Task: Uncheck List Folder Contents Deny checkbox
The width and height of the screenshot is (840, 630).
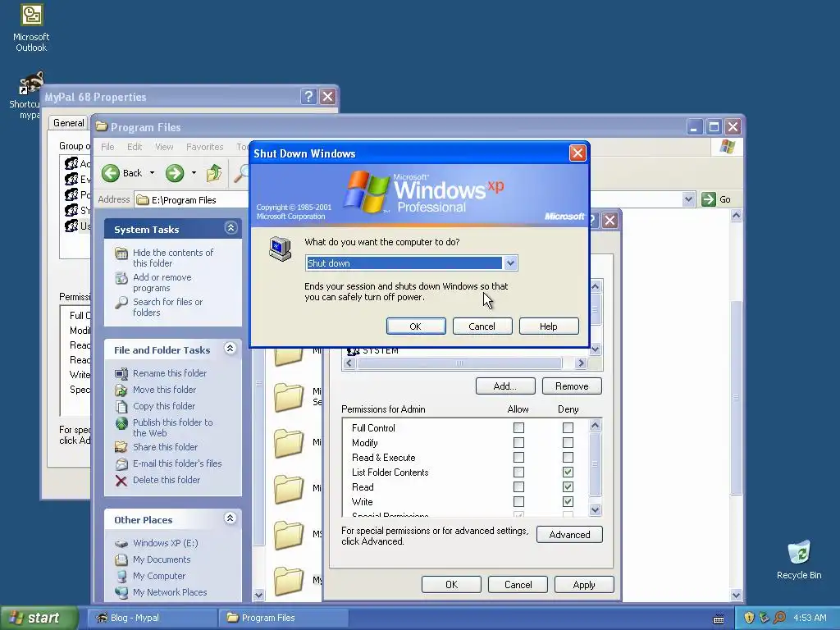Action: (x=568, y=472)
